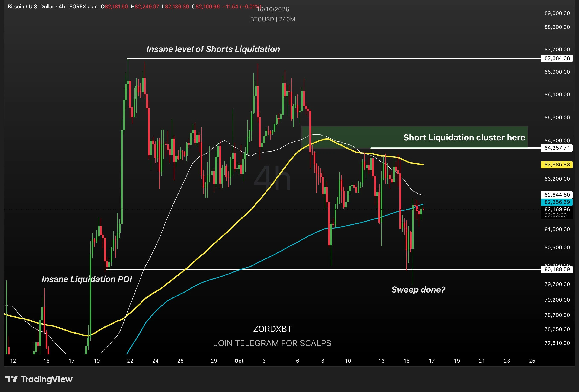Click the ZORDXBT text label
Screen dimensions: 579x392
[x=272, y=329]
